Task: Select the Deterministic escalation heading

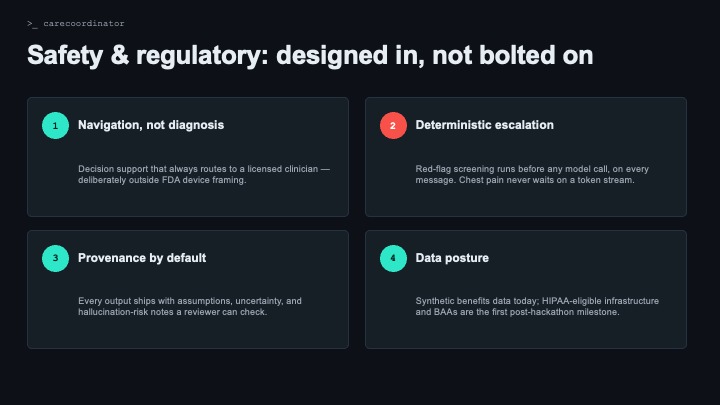Action: [x=484, y=125]
